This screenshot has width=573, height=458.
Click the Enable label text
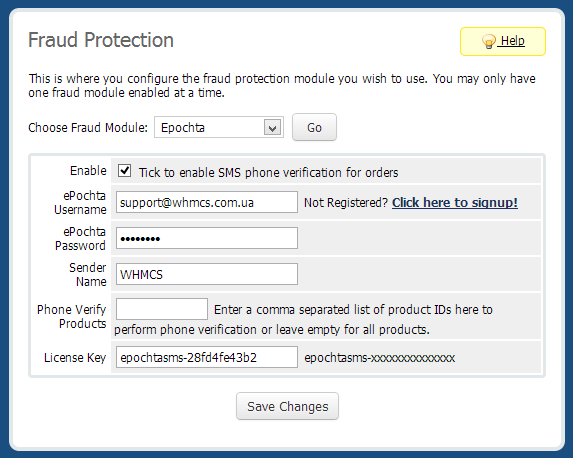(88, 171)
